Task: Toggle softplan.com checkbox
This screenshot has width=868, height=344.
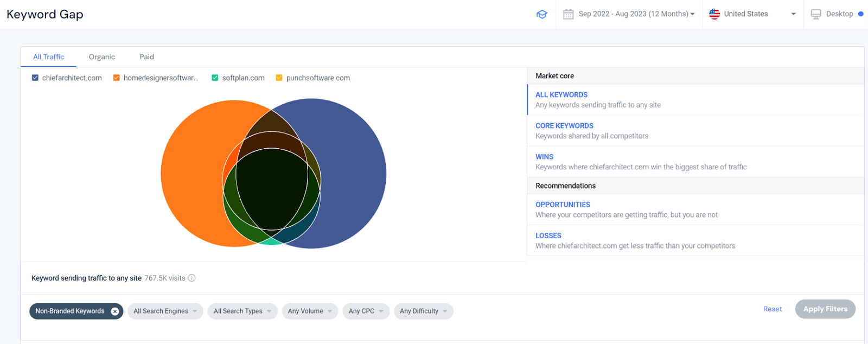Action: click(x=215, y=78)
